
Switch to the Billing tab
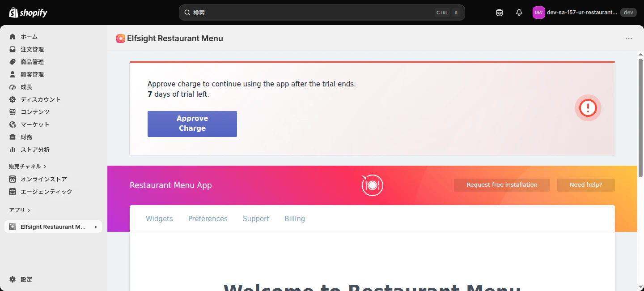coord(295,218)
